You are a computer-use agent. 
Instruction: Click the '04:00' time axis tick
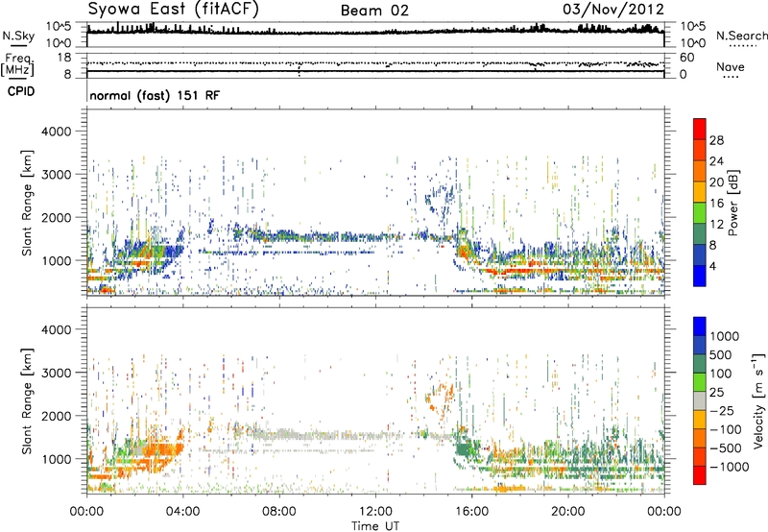(182, 512)
